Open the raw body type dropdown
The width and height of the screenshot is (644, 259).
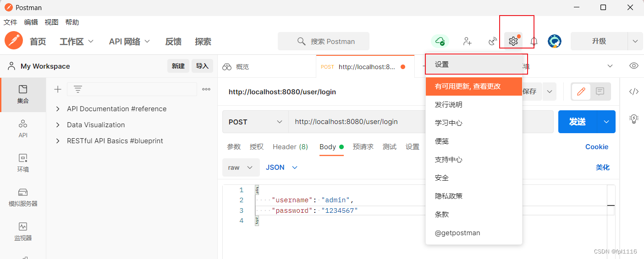tap(241, 167)
